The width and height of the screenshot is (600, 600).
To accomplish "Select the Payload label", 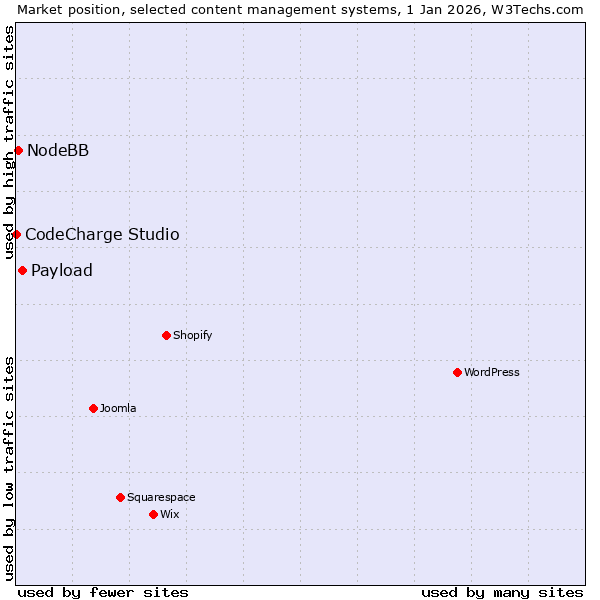I will 62,271.
